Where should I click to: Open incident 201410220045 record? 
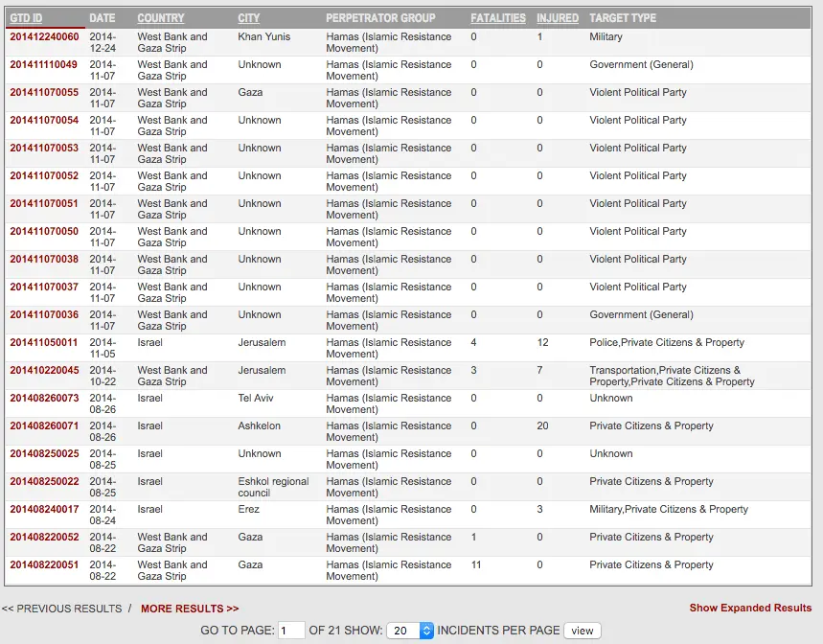point(44,371)
